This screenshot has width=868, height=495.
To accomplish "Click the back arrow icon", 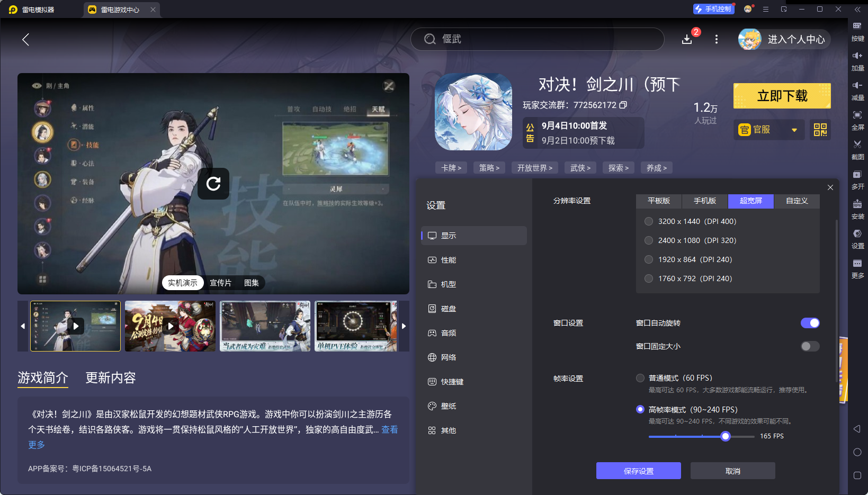I will [25, 39].
